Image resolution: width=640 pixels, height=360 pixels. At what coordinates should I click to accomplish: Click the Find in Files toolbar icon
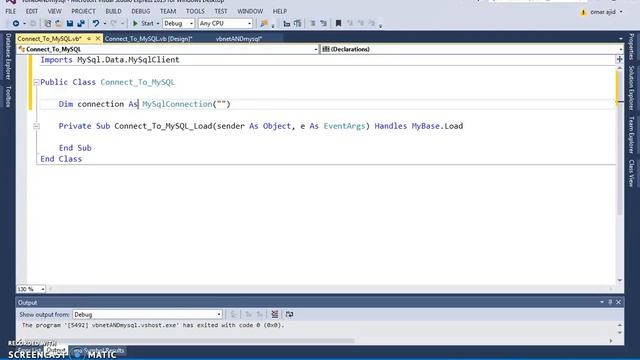[264, 24]
